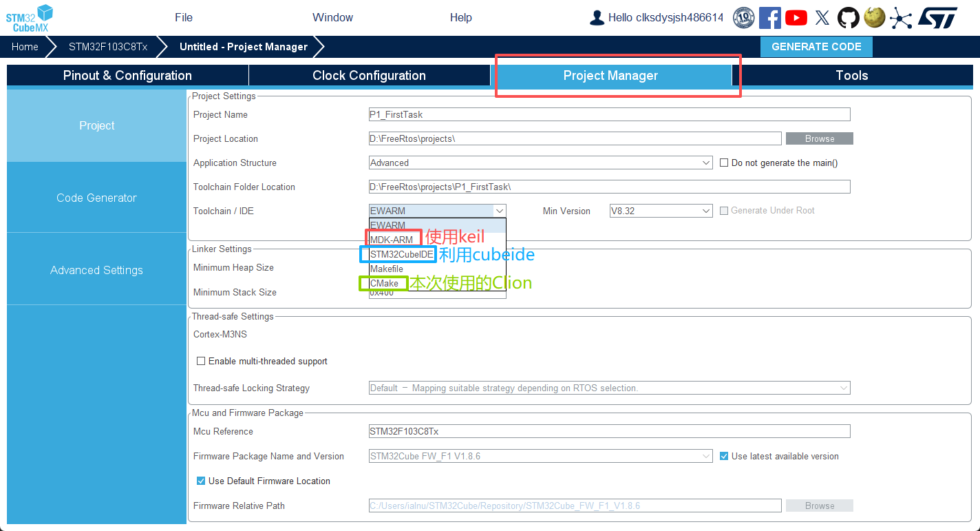Choose STM32CubeIDE from the toolchain list
The width and height of the screenshot is (980, 531).
438,254
